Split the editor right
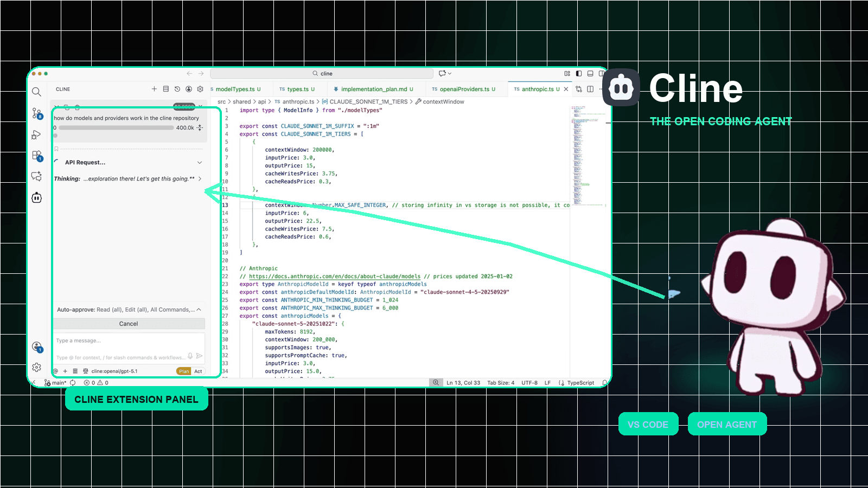Screen dimensions: 868x488 pos(590,89)
